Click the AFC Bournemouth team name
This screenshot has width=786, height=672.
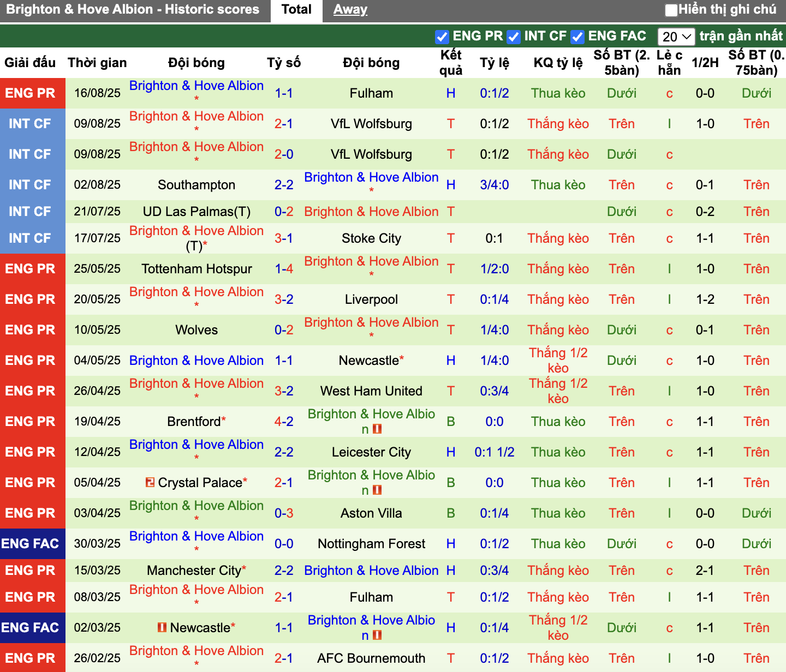point(371,658)
